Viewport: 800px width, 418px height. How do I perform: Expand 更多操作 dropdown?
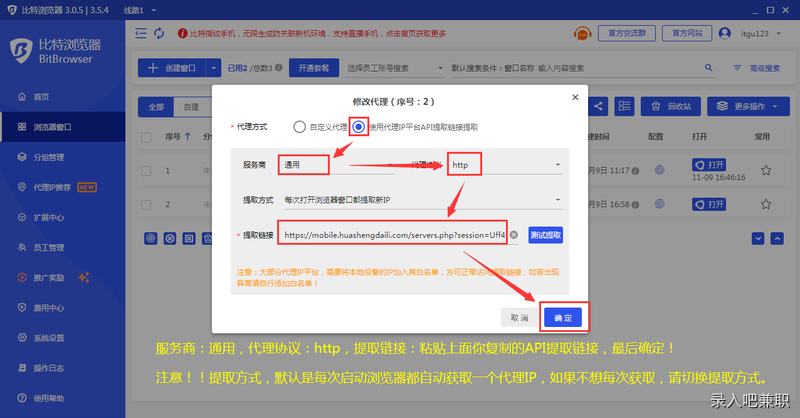pyautogui.click(x=748, y=106)
